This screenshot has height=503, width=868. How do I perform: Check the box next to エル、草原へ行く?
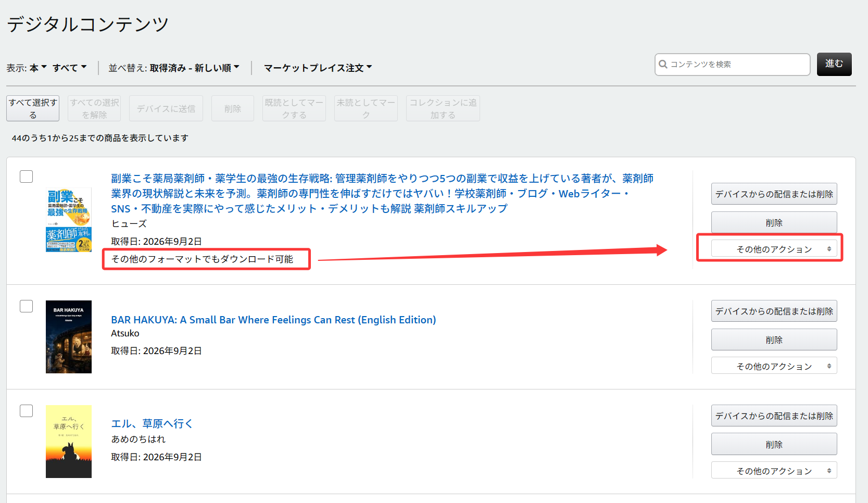[26, 411]
